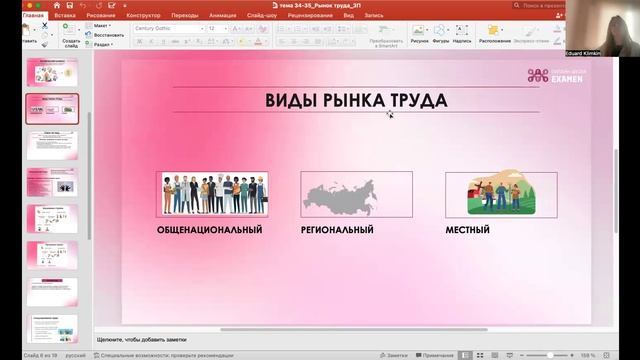Click Преобразовать в SmartArt icon
This screenshot has width=640, height=360.
[385, 29]
